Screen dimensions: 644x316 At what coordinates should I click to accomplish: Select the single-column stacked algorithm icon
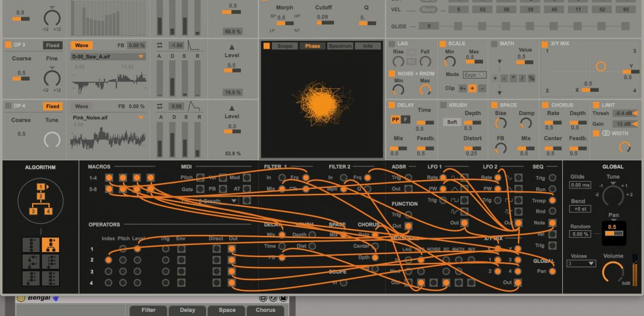tap(31, 245)
